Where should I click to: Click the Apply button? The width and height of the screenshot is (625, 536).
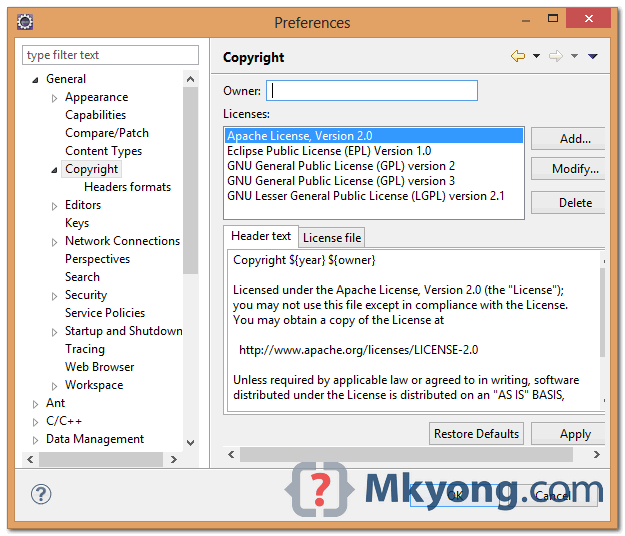(568, 434)
